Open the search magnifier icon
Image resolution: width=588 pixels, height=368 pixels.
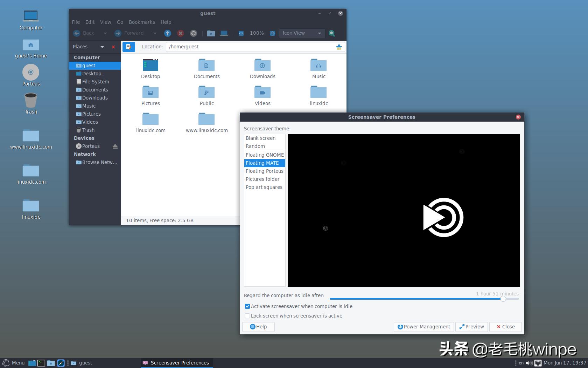332,33
